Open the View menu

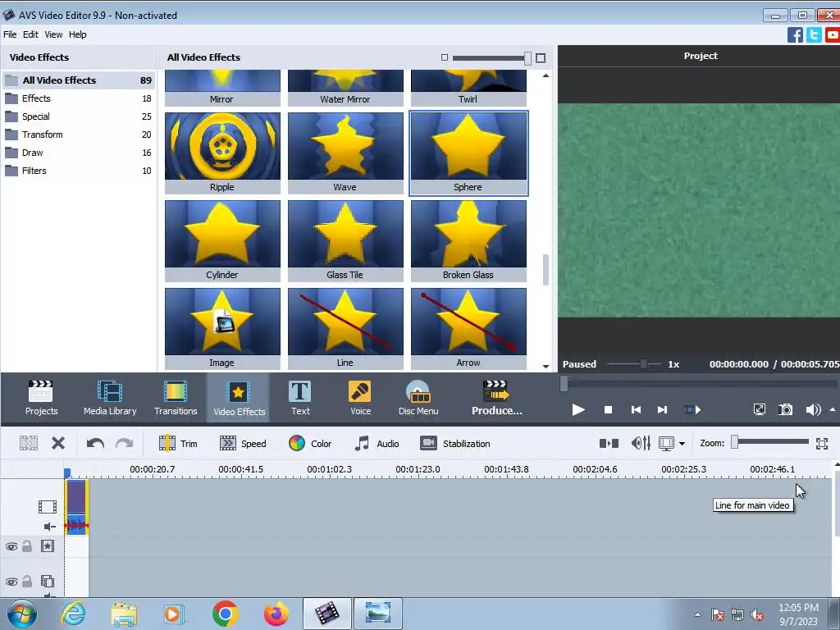coord(53,34)
